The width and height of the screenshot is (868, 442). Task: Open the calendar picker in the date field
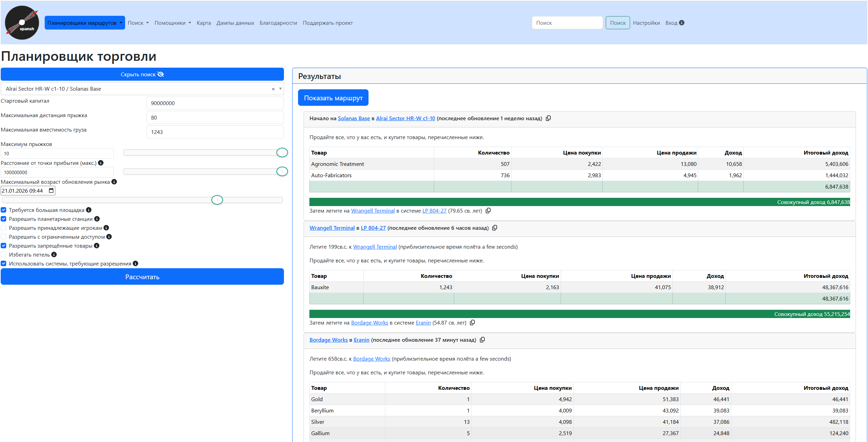click(51, 191)
